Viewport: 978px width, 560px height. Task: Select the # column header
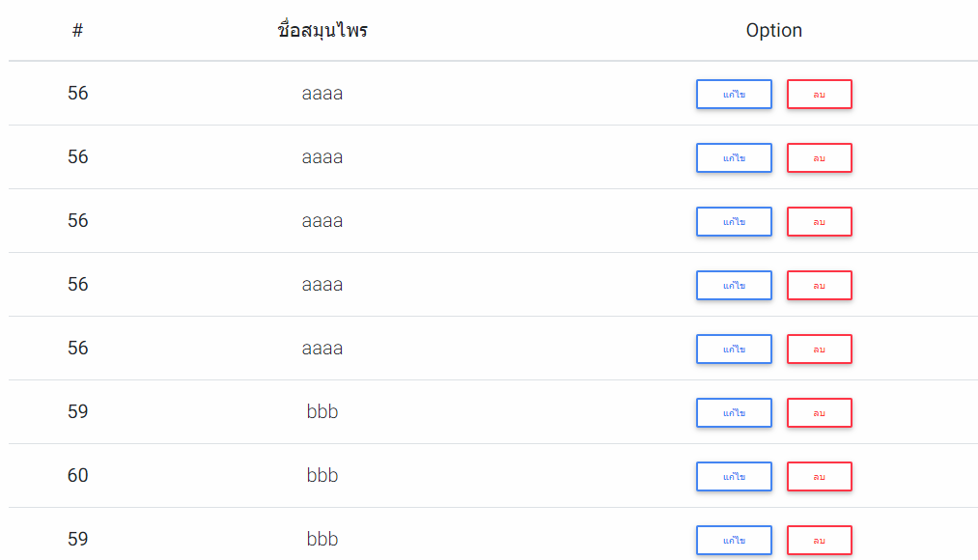click(77, 30)
